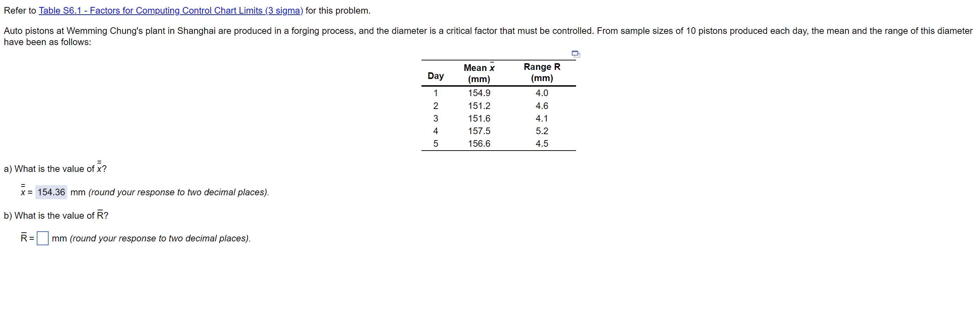Click the 4.0 range value for Day 1
The height and width of the screenshot is (334, 980).
click(x=542, y=93)
